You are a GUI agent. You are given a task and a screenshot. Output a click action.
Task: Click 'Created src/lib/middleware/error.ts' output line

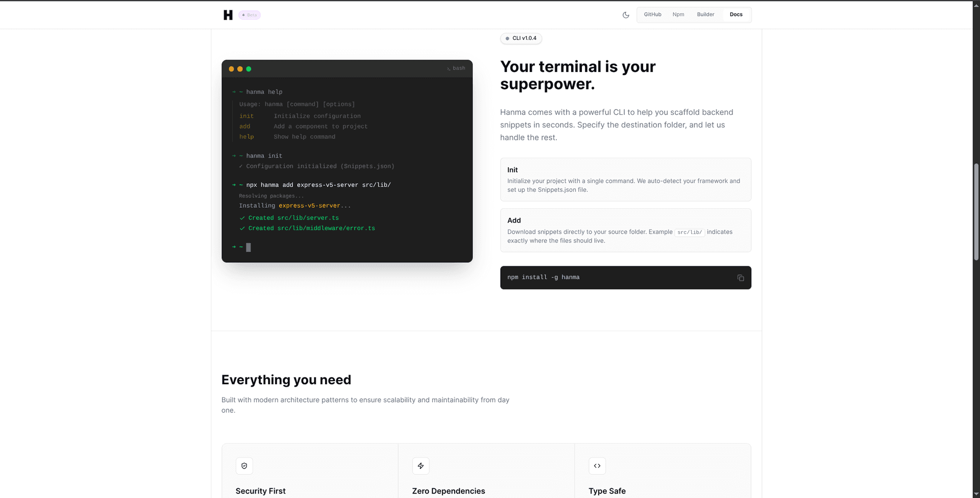coord(307,228)
